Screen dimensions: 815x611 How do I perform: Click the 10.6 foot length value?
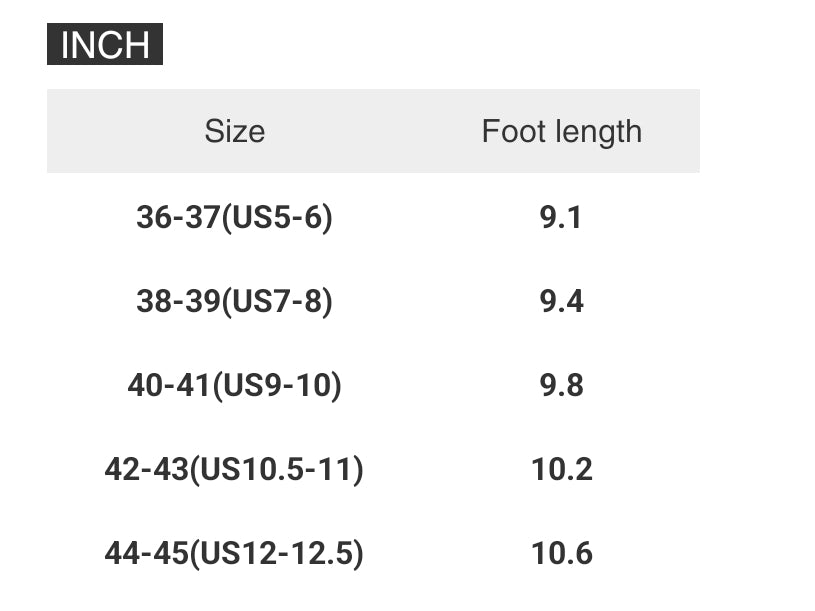[x=561, y=553]
